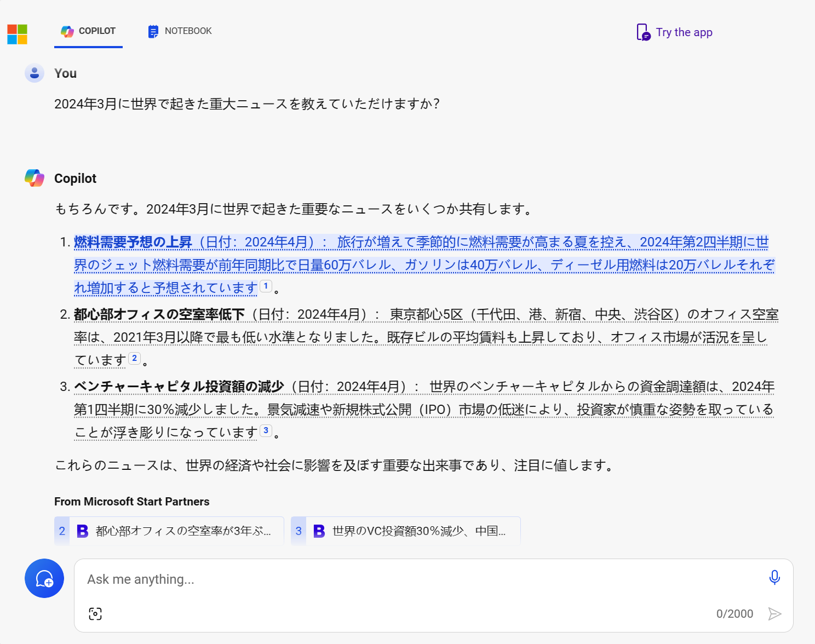Open the 都心部オフィスの空室率 source card
Screen dimensions: 815x644
(x=168, y=531)
